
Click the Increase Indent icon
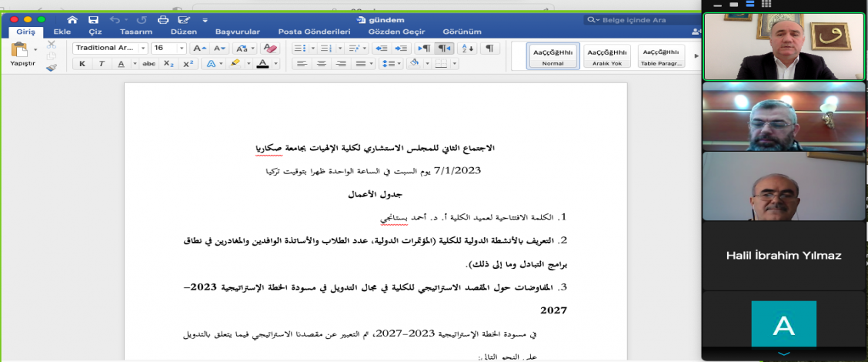click(x=401, y=48)
